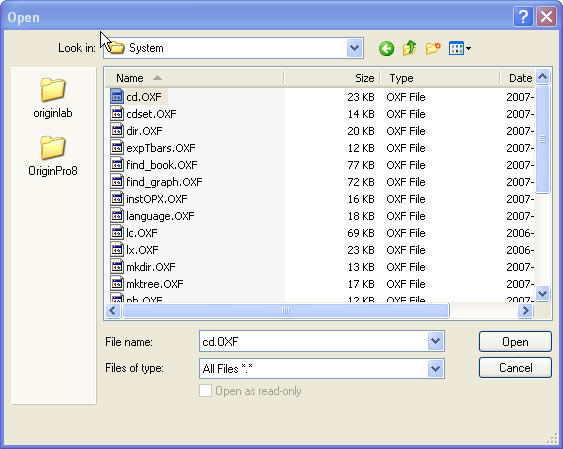Click the Cancel button
Screen dimensions: 563x449
pyautogui.click(x=515, y=368)
